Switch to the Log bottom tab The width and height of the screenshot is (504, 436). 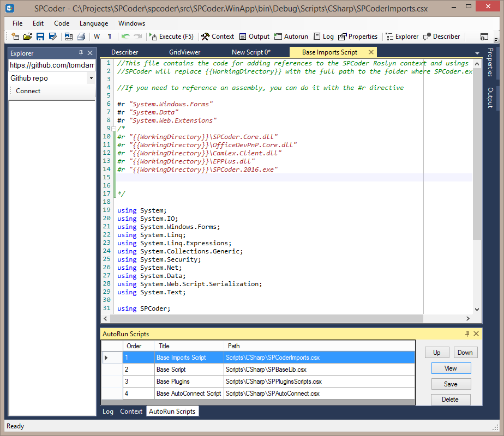108,411
